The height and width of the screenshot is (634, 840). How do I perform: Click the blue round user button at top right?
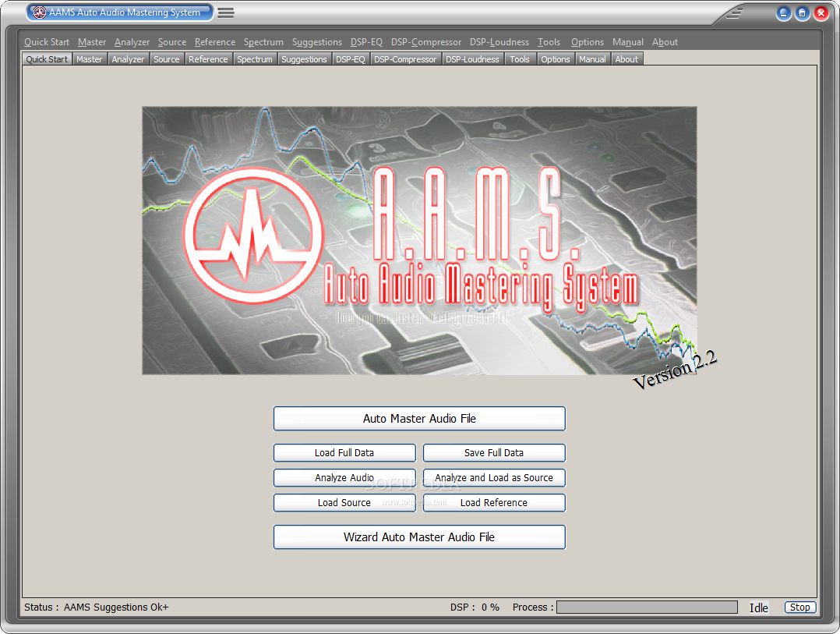[783, 12]
